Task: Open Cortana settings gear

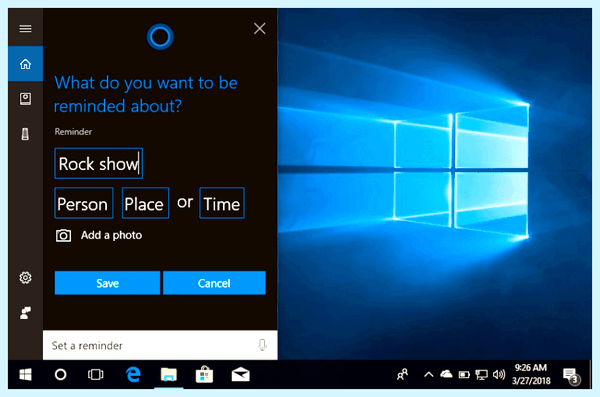Action: coord(25,278)
